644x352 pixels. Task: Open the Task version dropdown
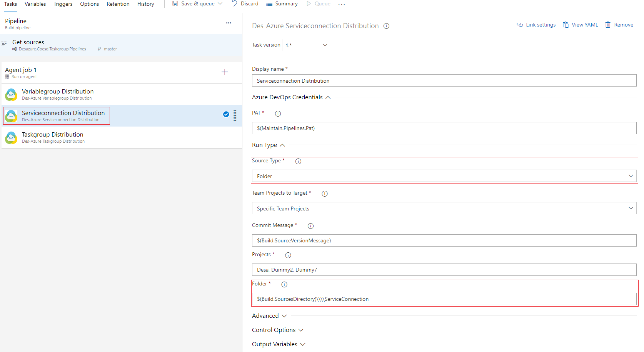pyautogui.click(x=306, y=45)
